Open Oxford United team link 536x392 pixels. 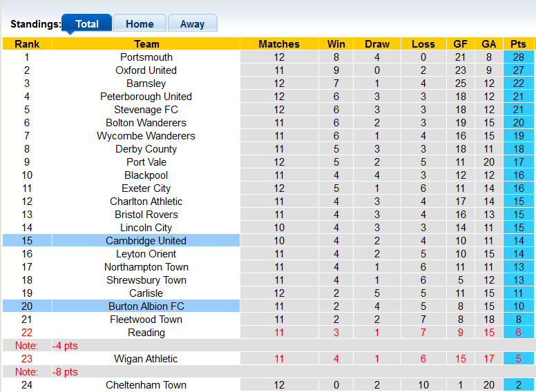click(146, 70)
